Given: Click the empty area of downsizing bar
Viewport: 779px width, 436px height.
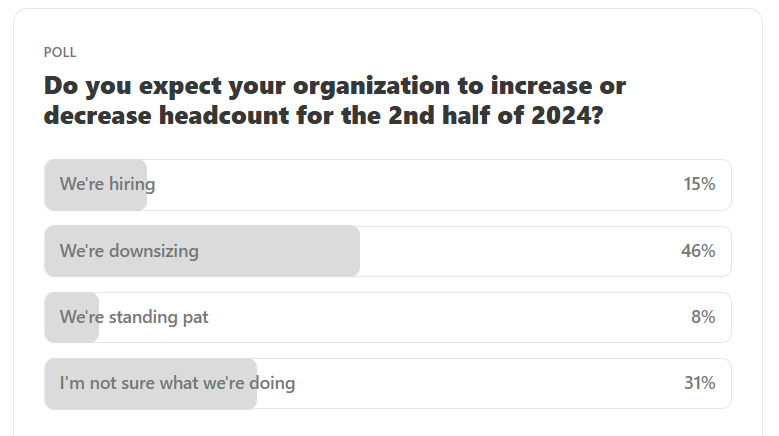Looking at the screenshot, I should [x=517, y=251].
